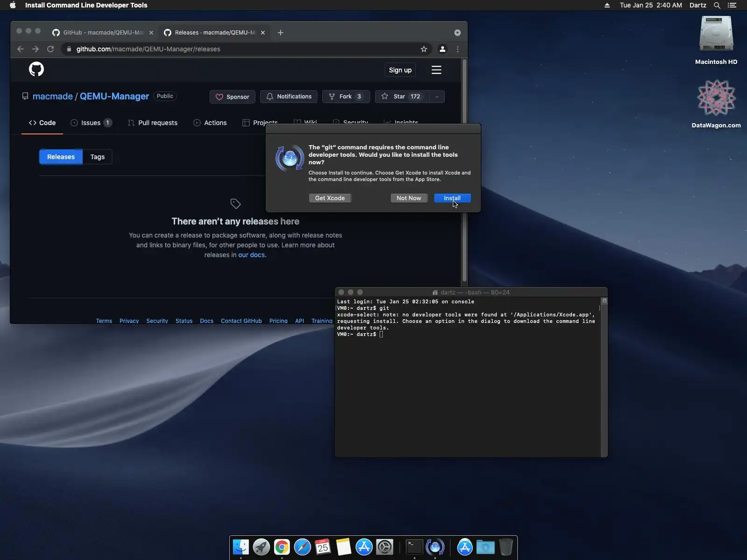The image size is (747, 560).
Task: Click the Chrome page vertical scrollbar
Action: point(464,170)
